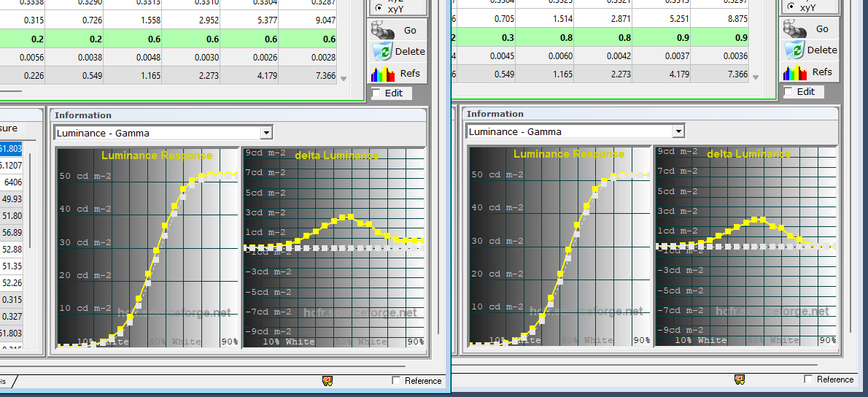Click the status bar sensor icon in left window

tap(328, 380)
